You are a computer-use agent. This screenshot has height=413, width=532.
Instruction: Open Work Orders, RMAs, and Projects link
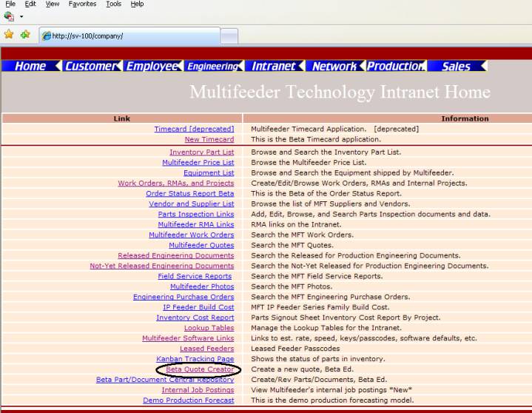click(175, 184)
